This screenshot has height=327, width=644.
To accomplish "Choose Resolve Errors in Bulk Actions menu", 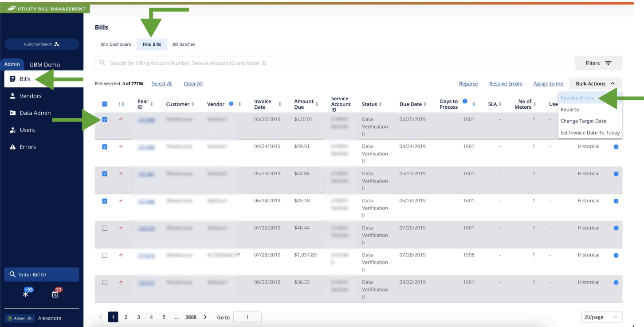I will 577,98.
